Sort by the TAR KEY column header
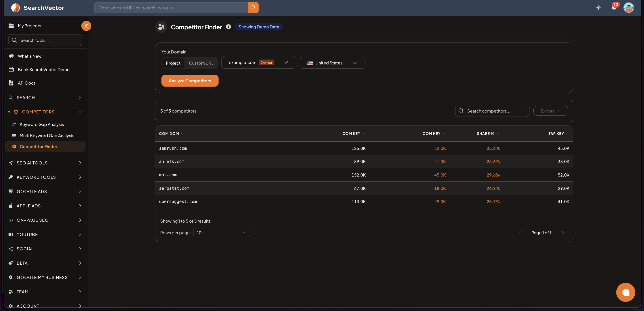This screenshot has height=311, width=644. click(x=558, y=134)
